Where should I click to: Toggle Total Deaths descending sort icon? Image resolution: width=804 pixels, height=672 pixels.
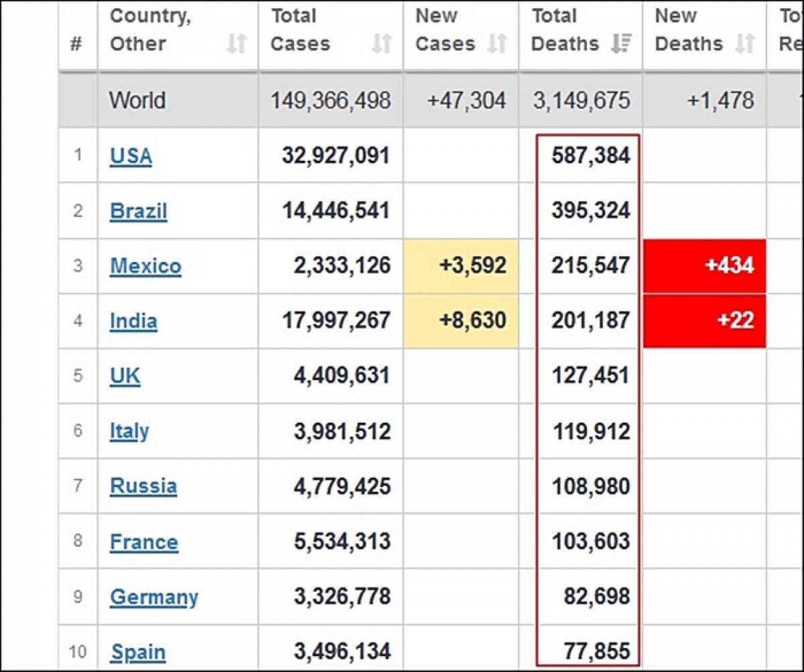coord(621,44)
